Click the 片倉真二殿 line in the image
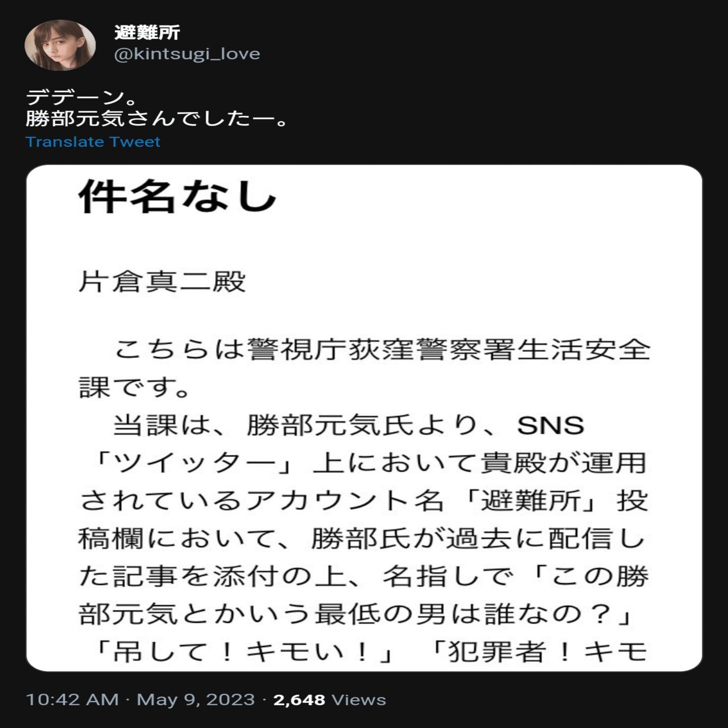The image size is (728, 728). point(162,282)
